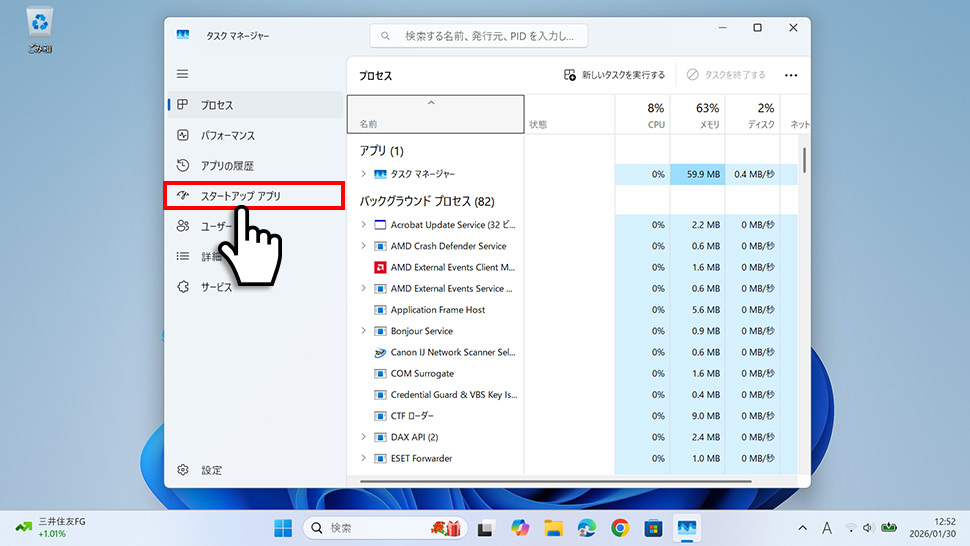Click the process list vertical scrollbar
This screenshot has width=970, height=546.
(804, 160)
